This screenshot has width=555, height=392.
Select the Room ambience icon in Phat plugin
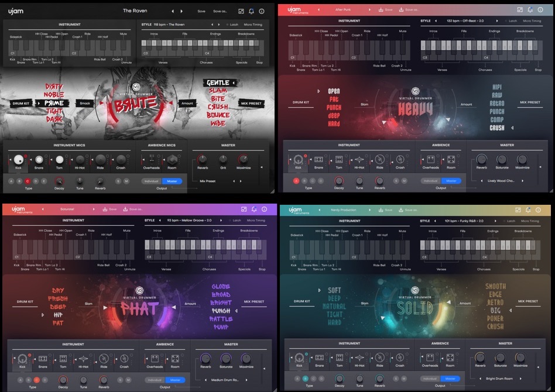[x=175, y=359]
